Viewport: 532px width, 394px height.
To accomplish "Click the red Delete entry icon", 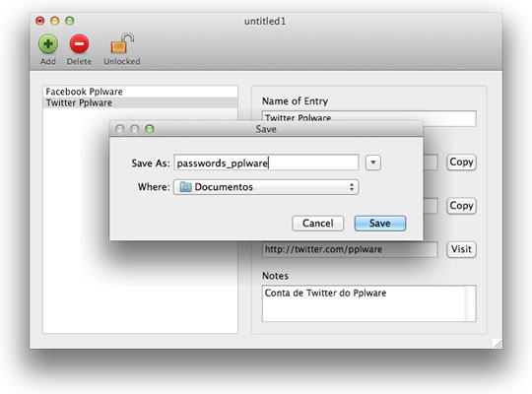I will tap(79, 44).
